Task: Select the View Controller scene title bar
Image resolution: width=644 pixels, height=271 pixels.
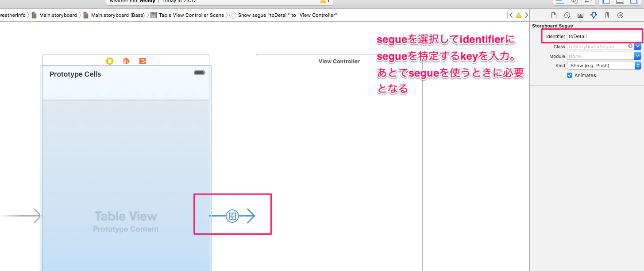Action: (x=339, y=62)
